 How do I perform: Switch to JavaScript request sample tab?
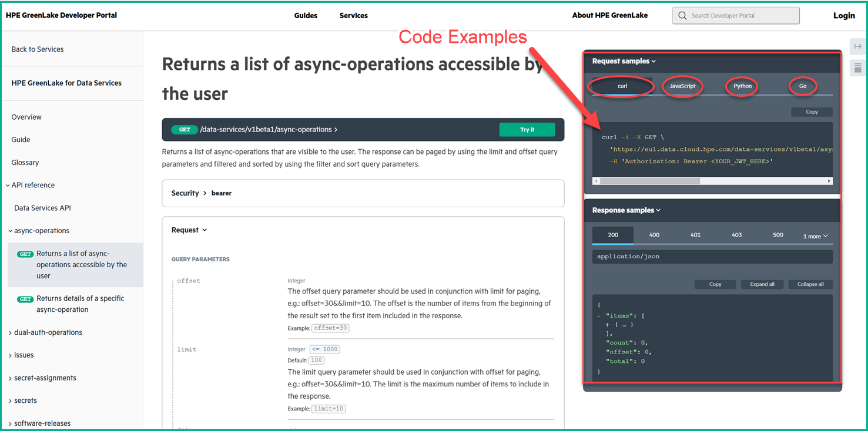pos(682,86)
